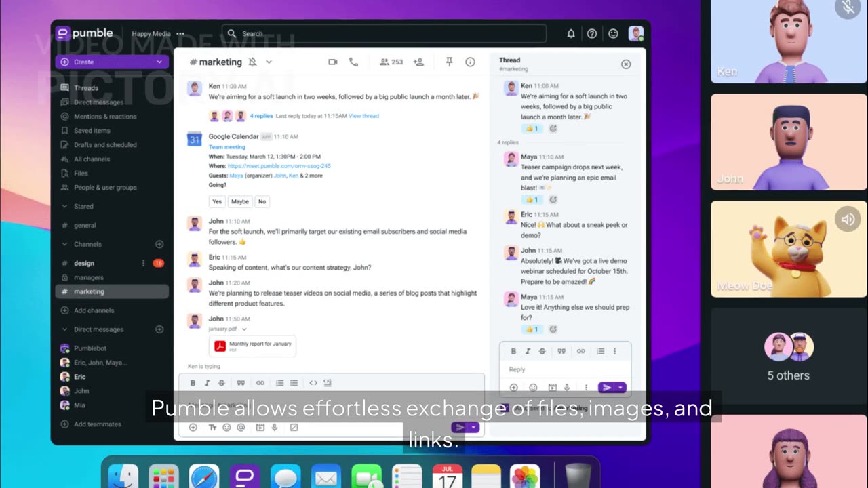Screen dimensions: 868x488
Task: Toggle the muted bell next to marketing
Action: (252, 62)
